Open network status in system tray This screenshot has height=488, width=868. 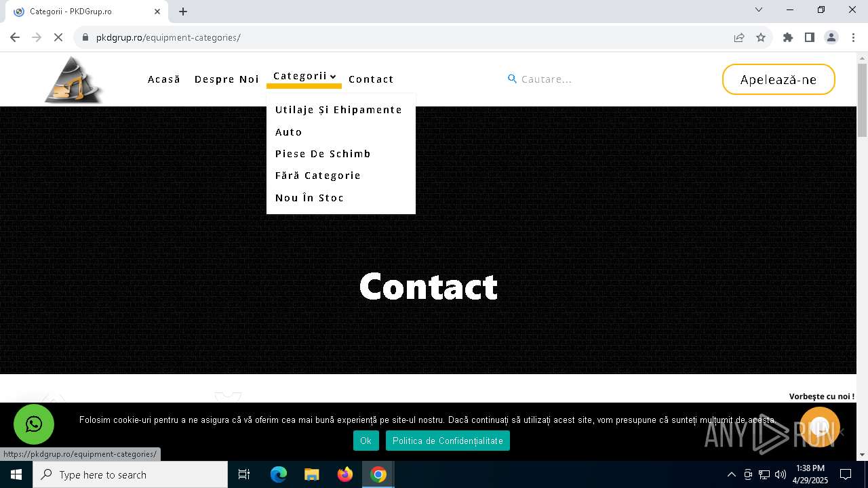coord(764,474)
